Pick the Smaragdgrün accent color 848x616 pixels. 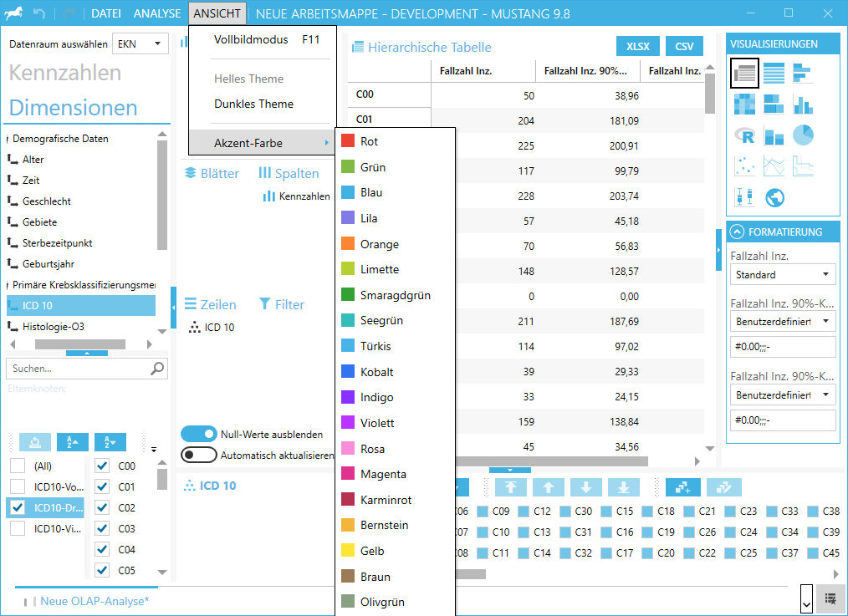[395, 295]
